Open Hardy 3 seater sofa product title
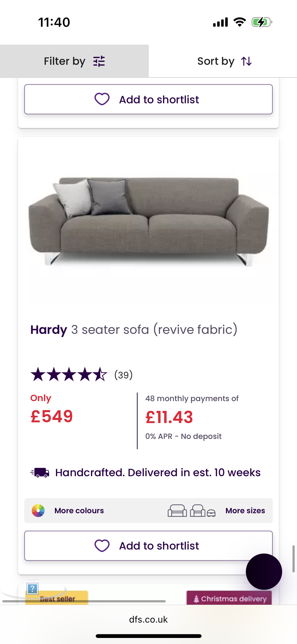This screenshot has width=297, height=644. tap(134, 330)
